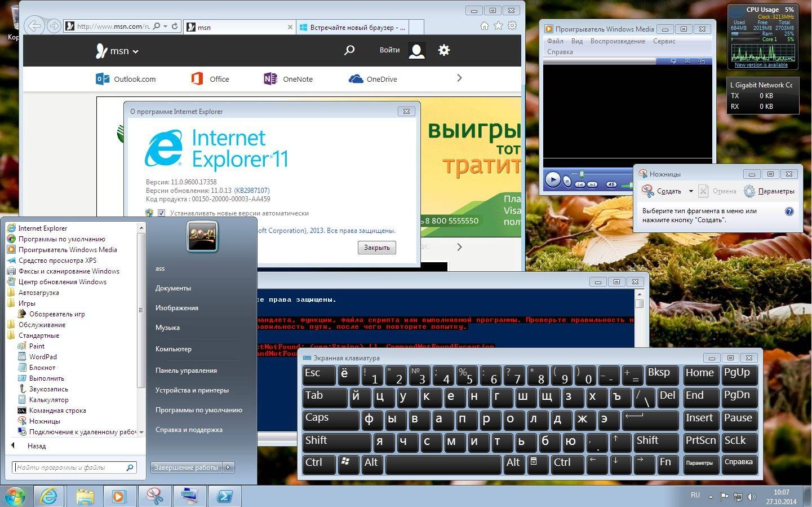
Task: Show hidden system tray icons arrow
Action: [711, 497]
